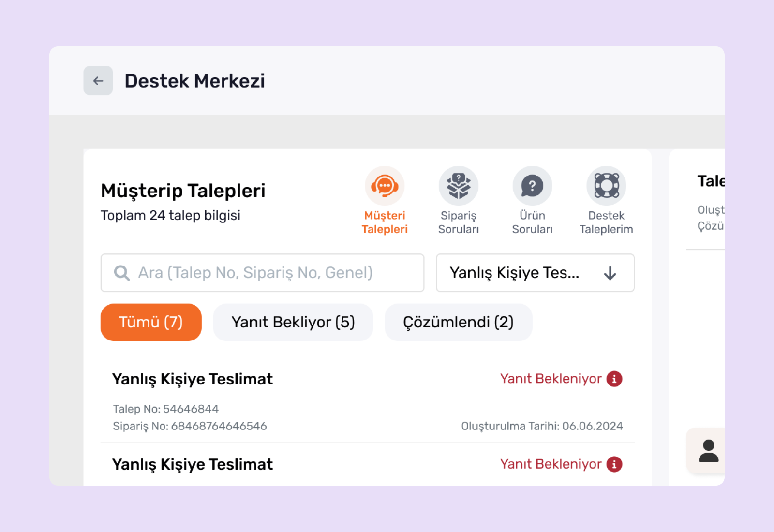
Task: Select the Tümü (7) filter
Action: pyautogui.click(x=150, y=322)
